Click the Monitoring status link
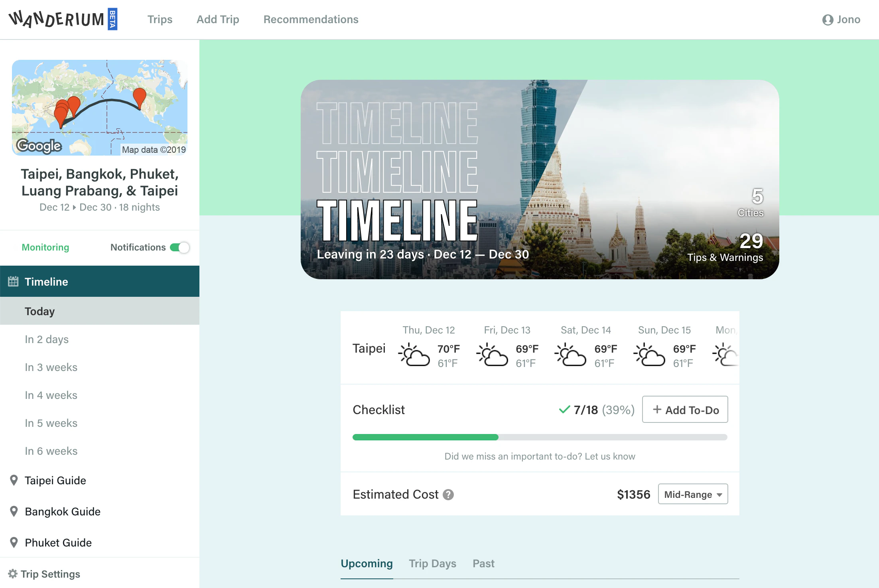Screen dimensions: 879x588 (x=45, y=247)
